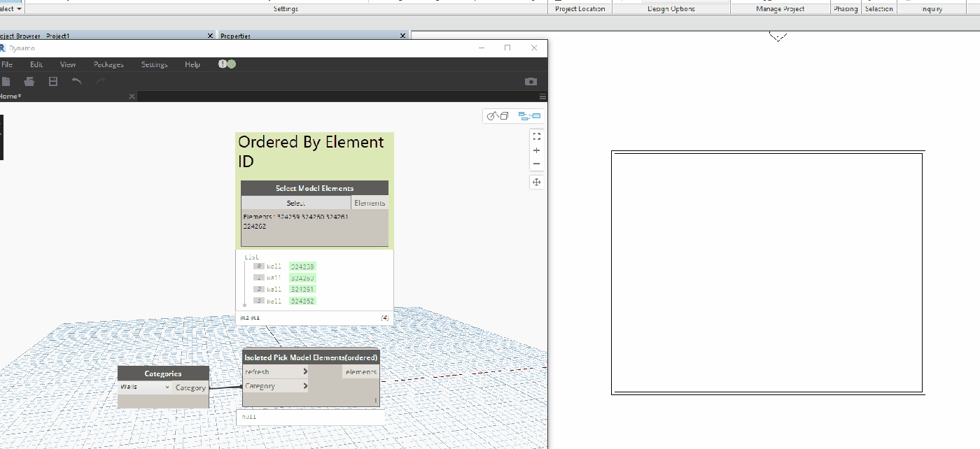Click the Redo arrow icon
Viewport: 980px width, 449px height.
[100, 81]
